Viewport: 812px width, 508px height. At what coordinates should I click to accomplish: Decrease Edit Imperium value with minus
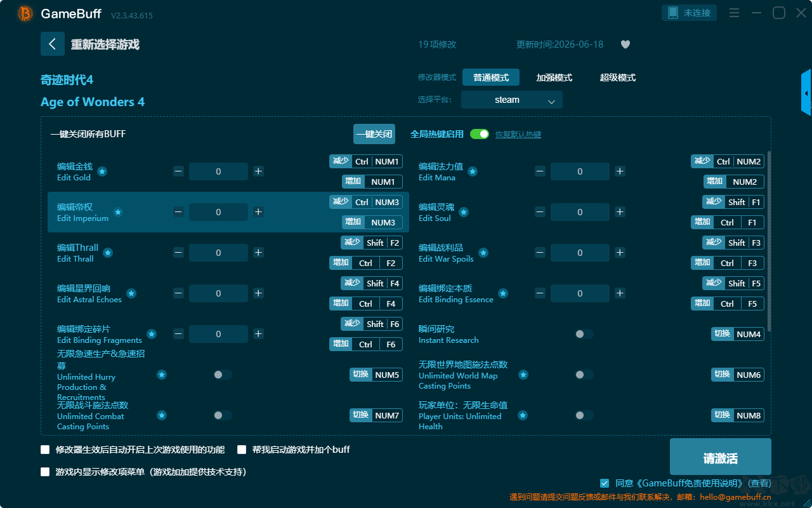point(179,212)
